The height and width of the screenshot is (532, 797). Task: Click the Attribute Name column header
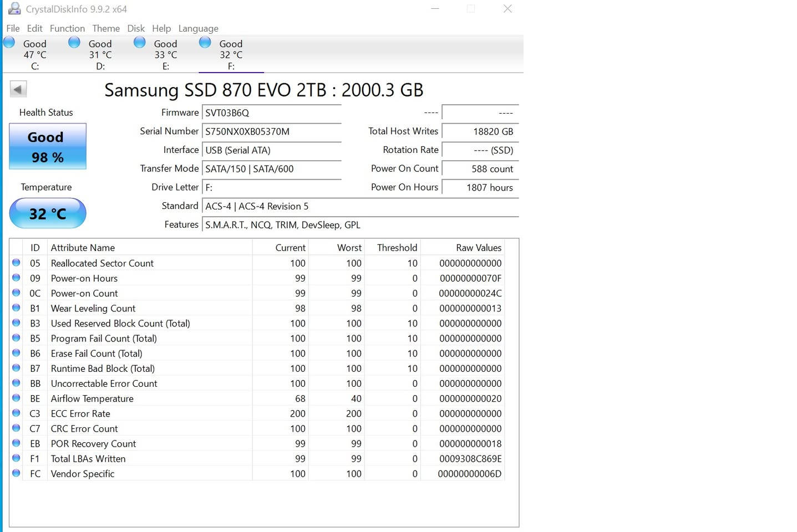point(150,248)
